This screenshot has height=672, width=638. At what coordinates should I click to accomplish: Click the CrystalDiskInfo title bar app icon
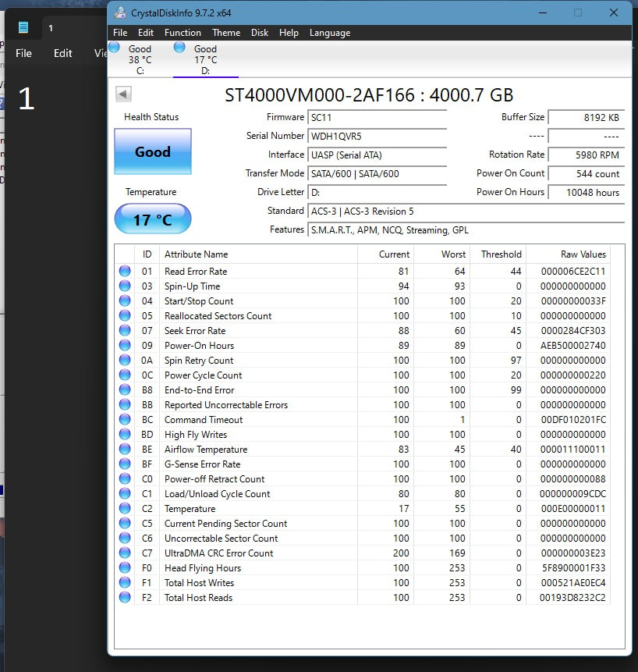click(119, 13)
